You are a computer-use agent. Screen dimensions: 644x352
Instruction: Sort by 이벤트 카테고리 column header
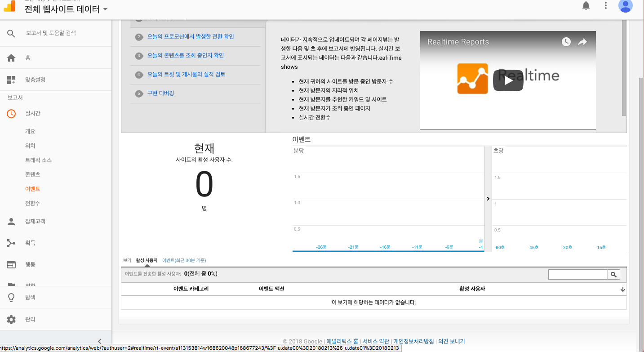click(191, 289)
